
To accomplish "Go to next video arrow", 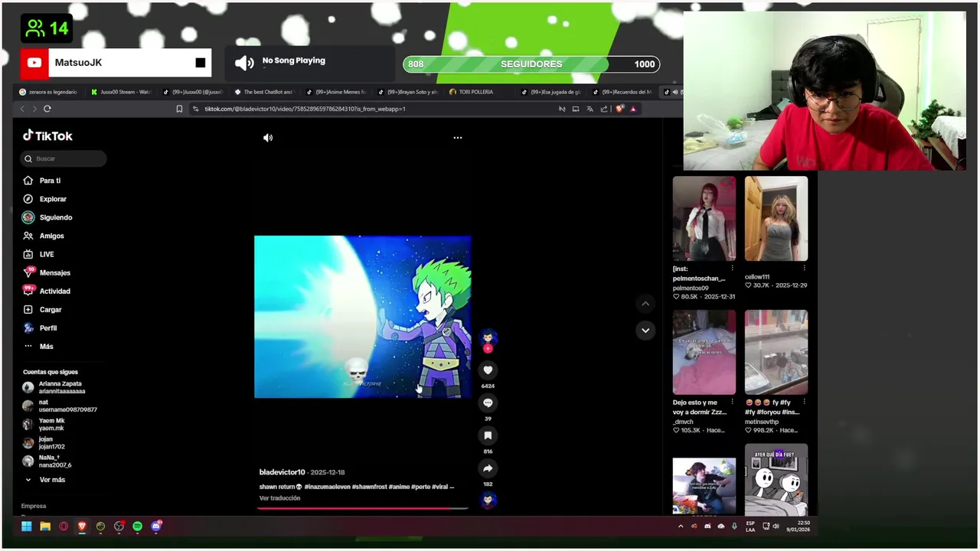I will 645,331.
